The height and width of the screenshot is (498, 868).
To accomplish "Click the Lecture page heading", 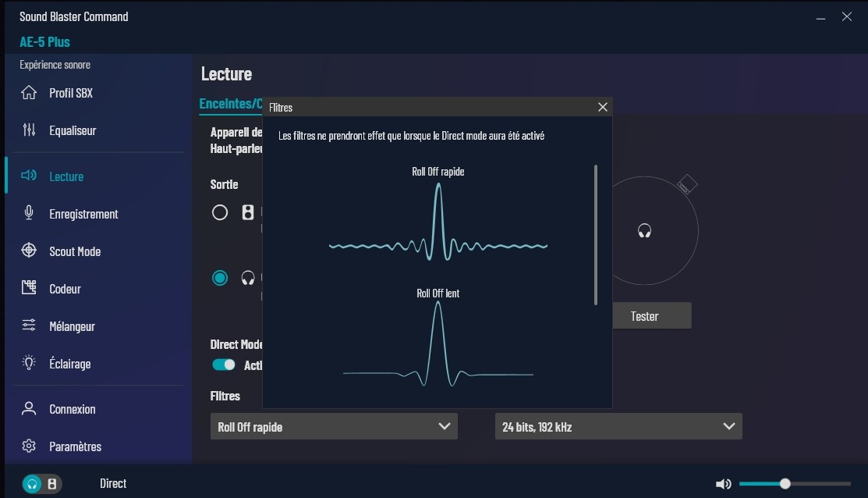I will 226,73.
